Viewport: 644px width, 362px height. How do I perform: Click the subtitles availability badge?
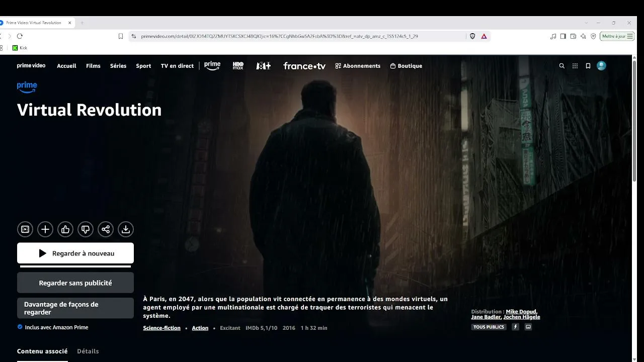pyautogui.click(x=528, y=327)
